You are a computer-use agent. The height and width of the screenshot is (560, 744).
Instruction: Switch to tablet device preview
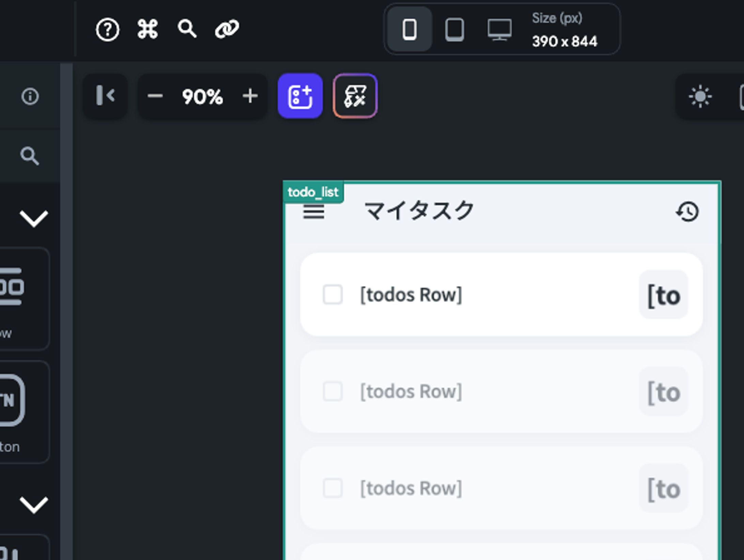pyautogui.click(x=454, y=29)
